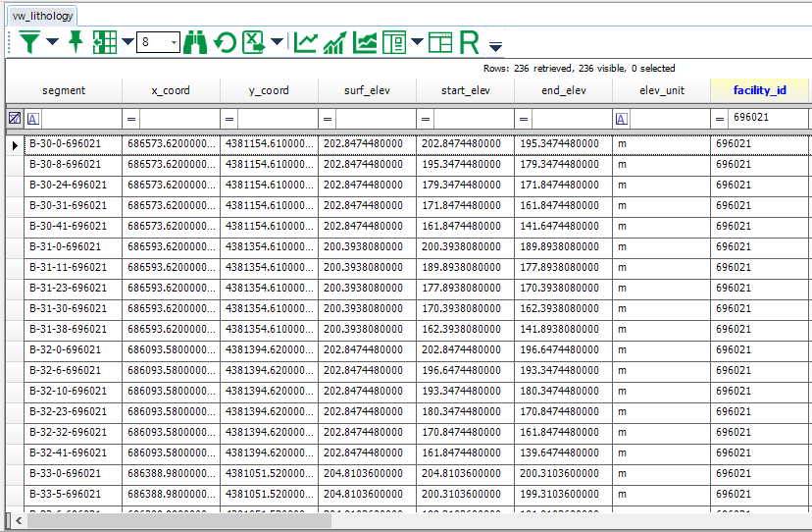Viewport: 812px width, 532px height.
Task: Click the binoculars find icon
Action: point(195,42)
